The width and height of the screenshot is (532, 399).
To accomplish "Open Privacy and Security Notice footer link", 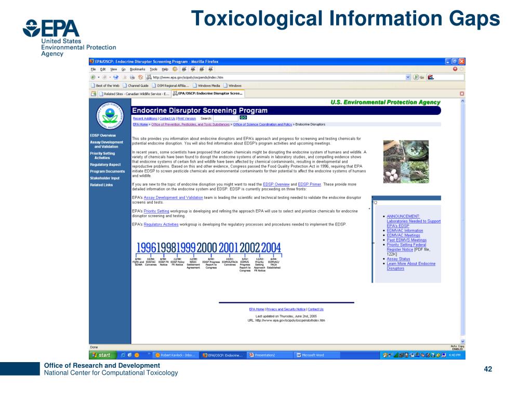I will [x=286, y=309].
